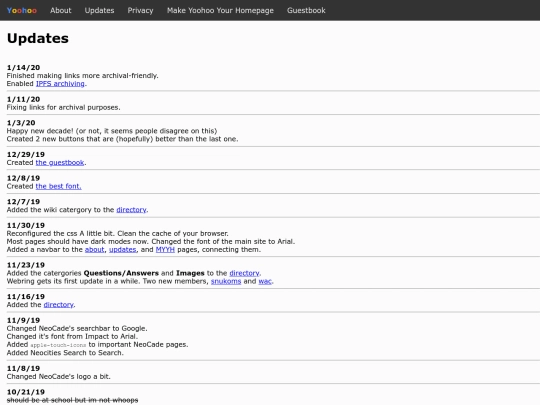
Task: Open the directory link under 11/16/19
Action: pyautogui.click(x=59, y=305)
